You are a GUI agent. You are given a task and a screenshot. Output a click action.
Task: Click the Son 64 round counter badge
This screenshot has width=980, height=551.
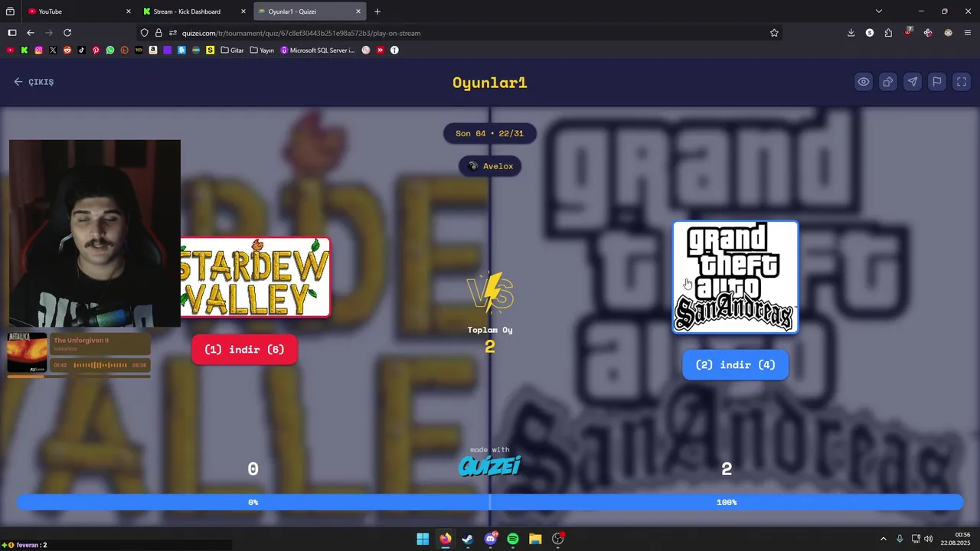click(490, 133)
